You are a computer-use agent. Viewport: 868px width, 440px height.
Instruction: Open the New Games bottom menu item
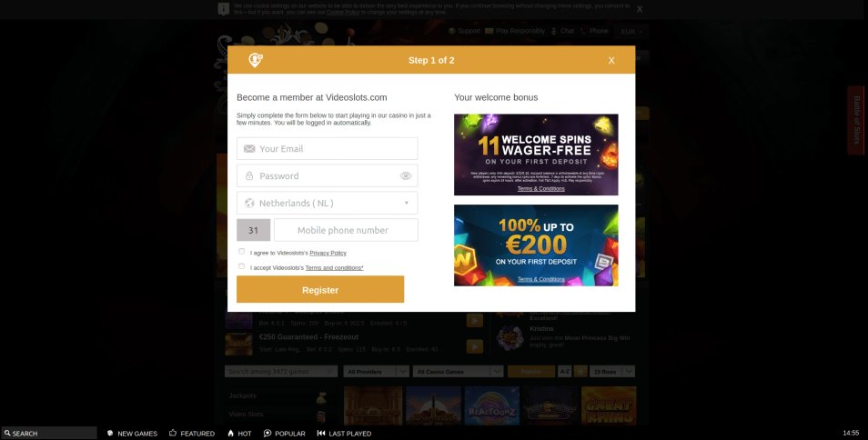pyautogui.click(x=132, y=434)
